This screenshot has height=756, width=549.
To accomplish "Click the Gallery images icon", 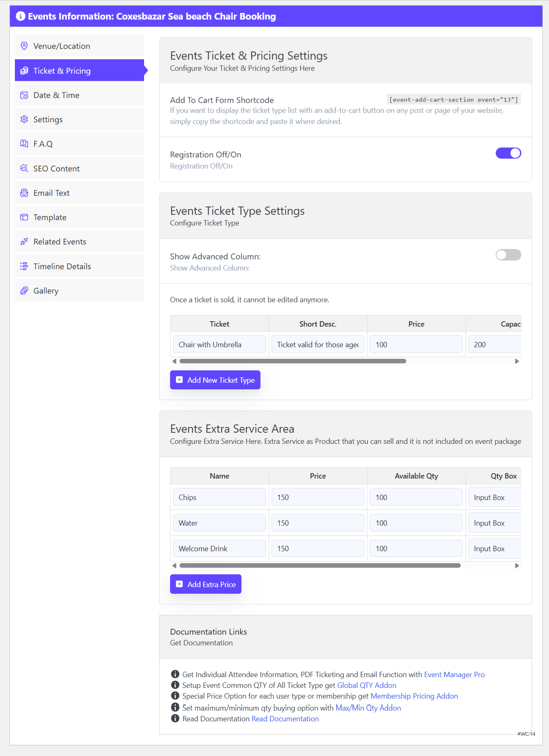I will click(24, 291).
